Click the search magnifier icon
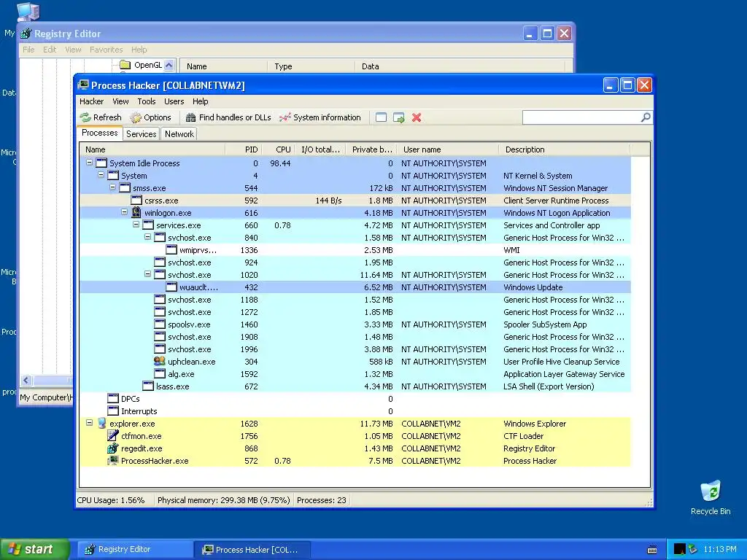This screenshot has height=560, width=747. coord(646,117)
